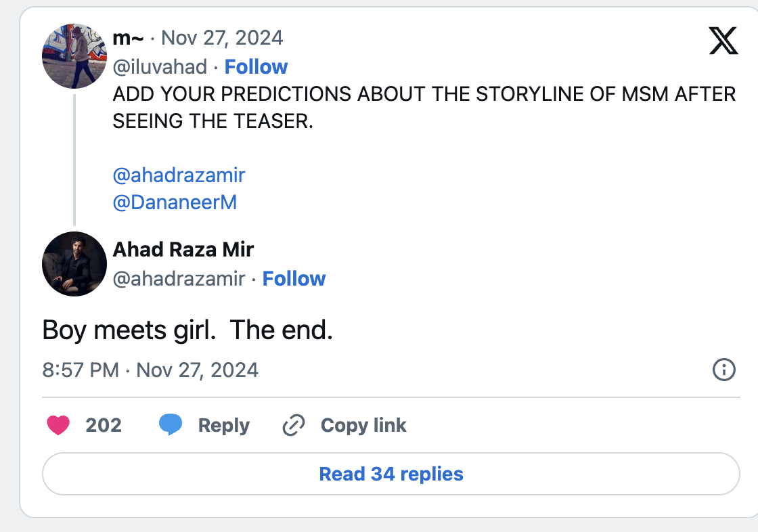758x532 pixels.
Task: Click the @iluvahad handle
Action: pos(160,67)
